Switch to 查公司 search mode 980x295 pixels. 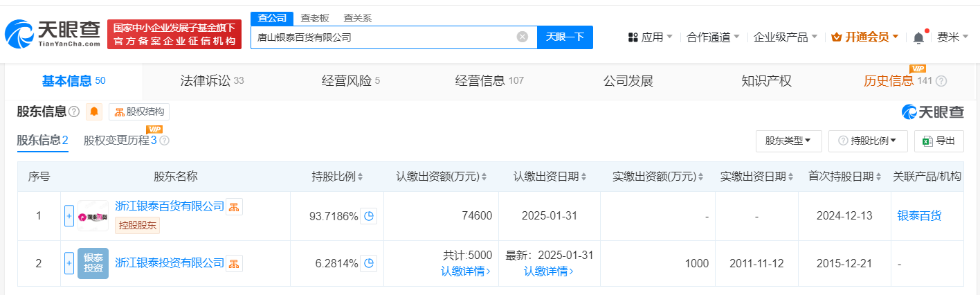[272, 18]
